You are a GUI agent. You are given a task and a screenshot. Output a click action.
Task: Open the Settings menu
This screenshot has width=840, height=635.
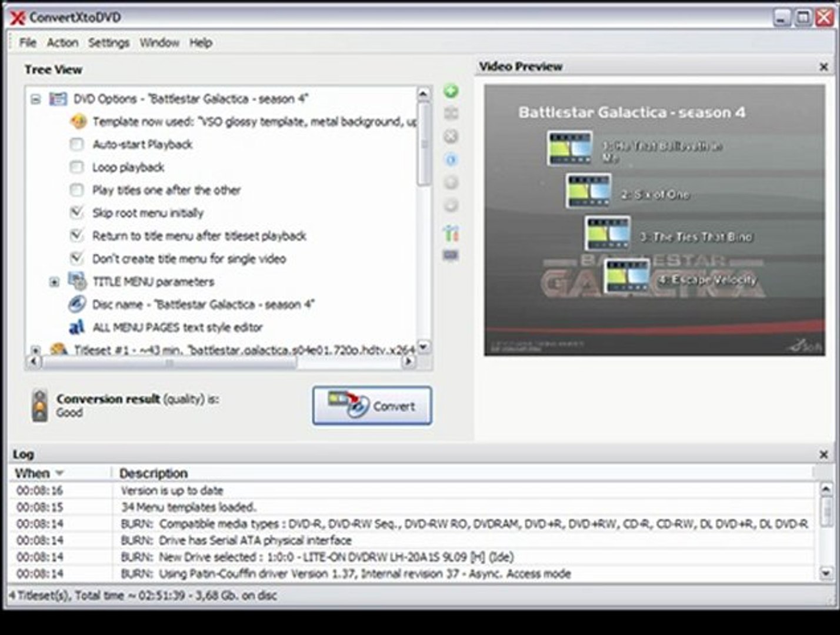click(x=109, y=42)
